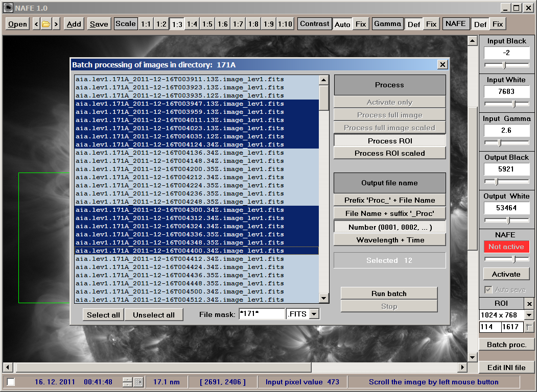
Task: Toggle the Auto save checkbox
Action: pos(488,289)
